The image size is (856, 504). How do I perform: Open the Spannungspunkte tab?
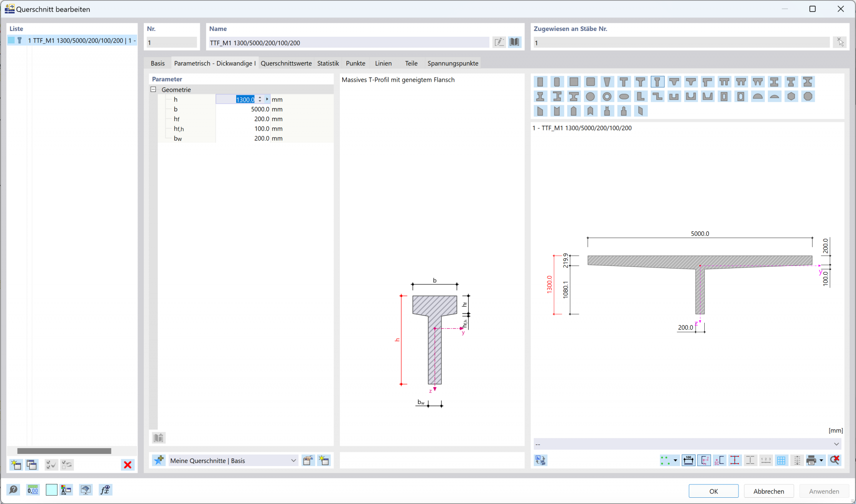pyautogui.click(x=453, y=63)
